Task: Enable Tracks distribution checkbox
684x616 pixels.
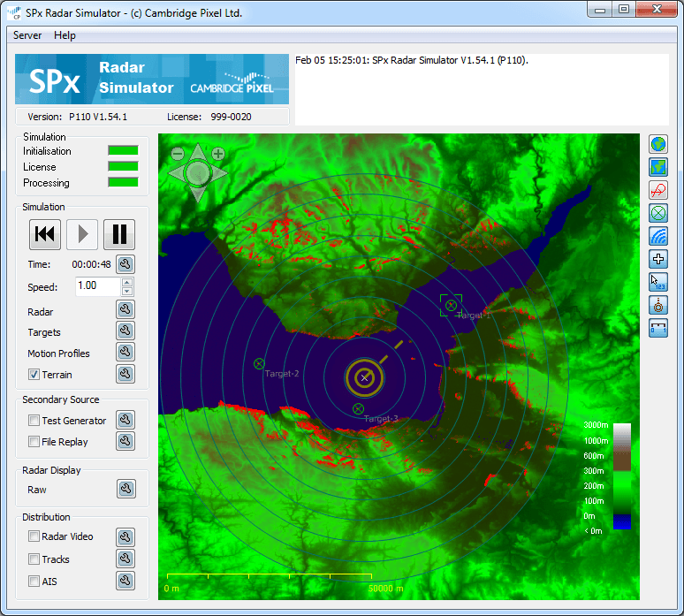Action: click(x=34, y=559)
